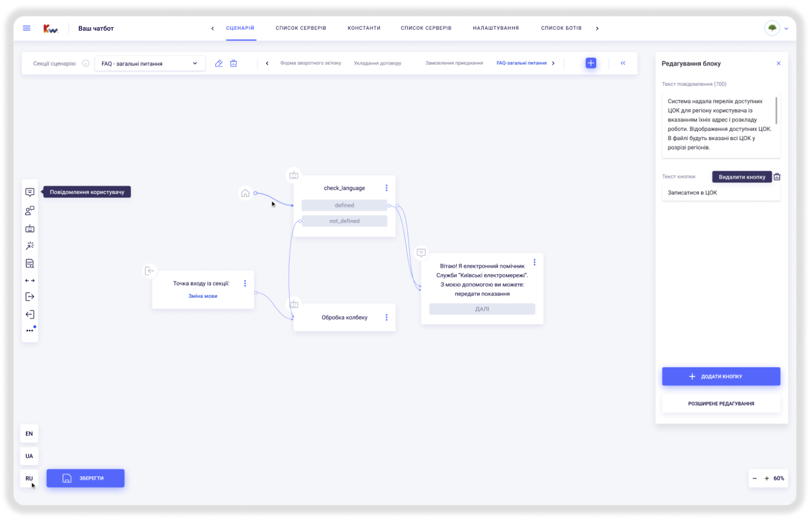The height and width of the screenshot is (522, 812).
Task: Switch language to EN
Action: pos(29,434)
